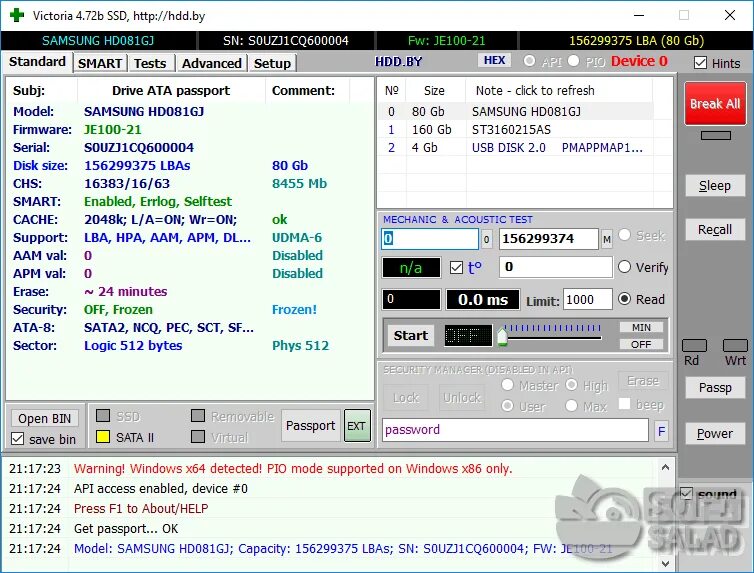The height and width of the screenshot is (573, 754).
Task: Click the Device 0 label
Action: tap(639, 61)
